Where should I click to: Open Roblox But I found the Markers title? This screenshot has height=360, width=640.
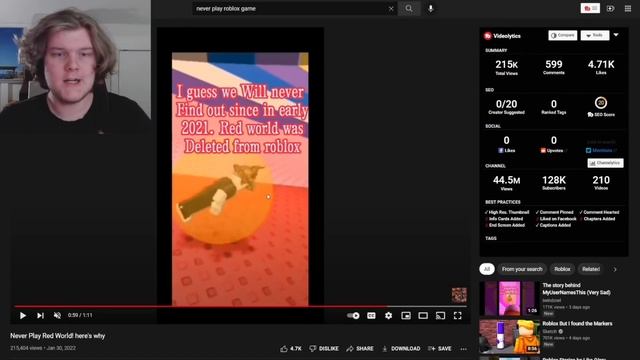pos(577,324)
